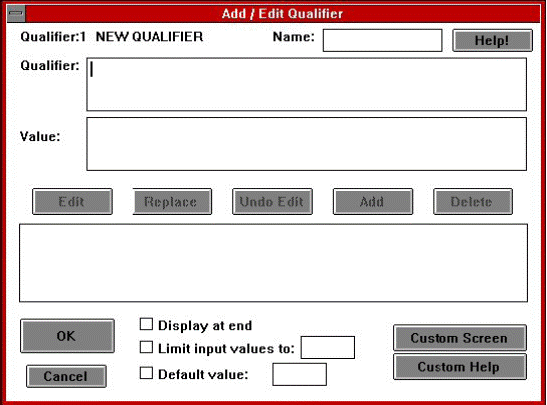The image size is (547, 405).
Task: Click the Undo Edit button
Action: tap(272, 202)
